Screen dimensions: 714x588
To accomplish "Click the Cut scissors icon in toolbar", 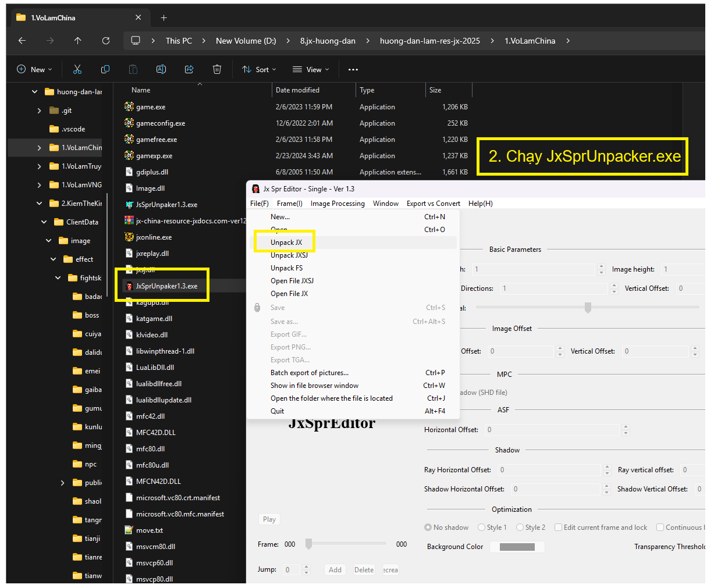I will point(77,69).
